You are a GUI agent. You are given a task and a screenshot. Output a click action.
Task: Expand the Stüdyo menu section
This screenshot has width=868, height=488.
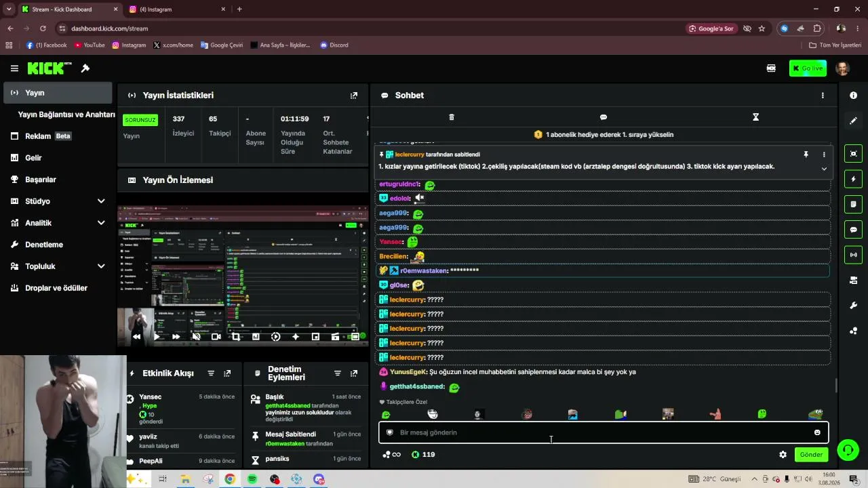(101, 201)
